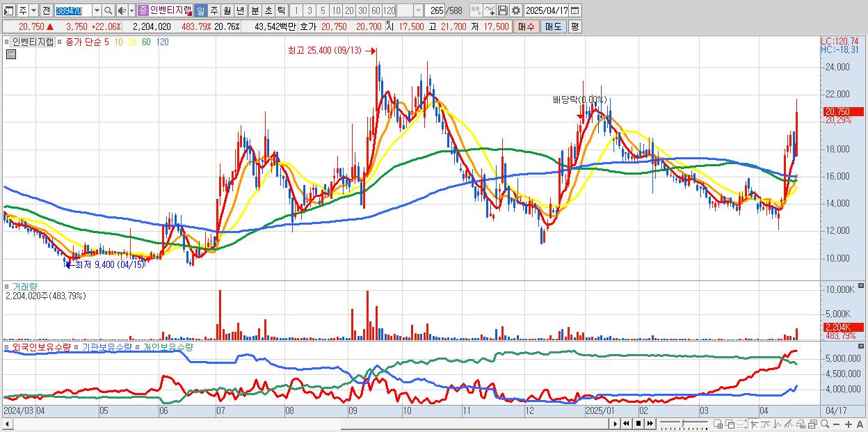
Task: Click the stop playback button
Action: pyautogui.click(x=638, y=424)
